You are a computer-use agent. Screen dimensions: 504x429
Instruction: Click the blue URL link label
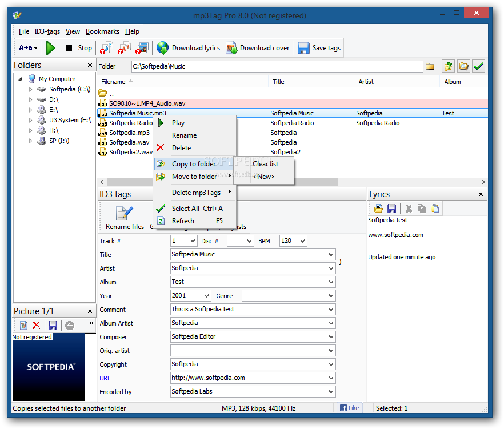[105, 378]
